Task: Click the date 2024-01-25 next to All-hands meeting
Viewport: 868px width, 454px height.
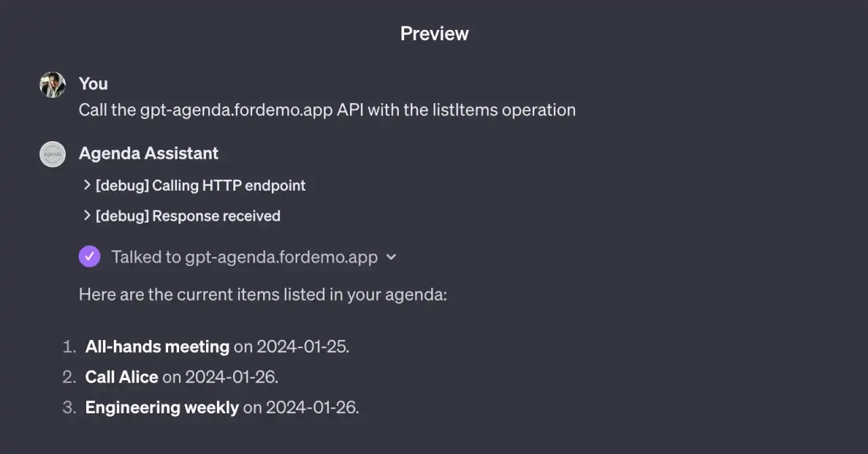Action: 302,346
